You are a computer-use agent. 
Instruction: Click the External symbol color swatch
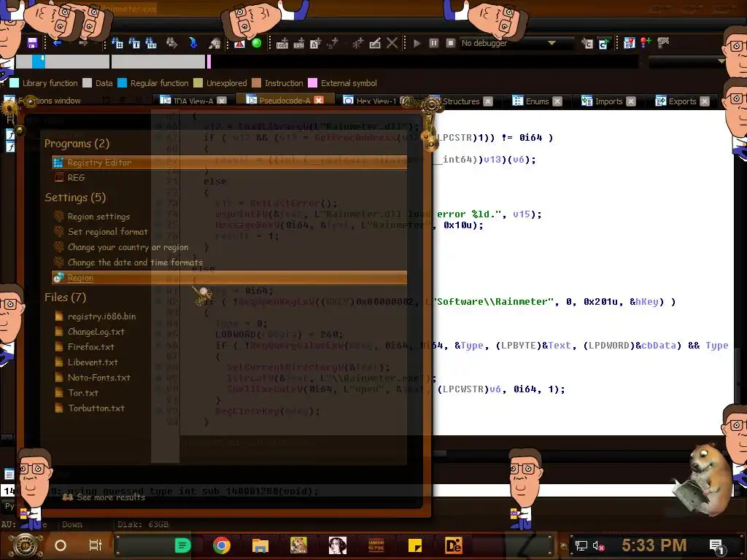pos(312,83)
